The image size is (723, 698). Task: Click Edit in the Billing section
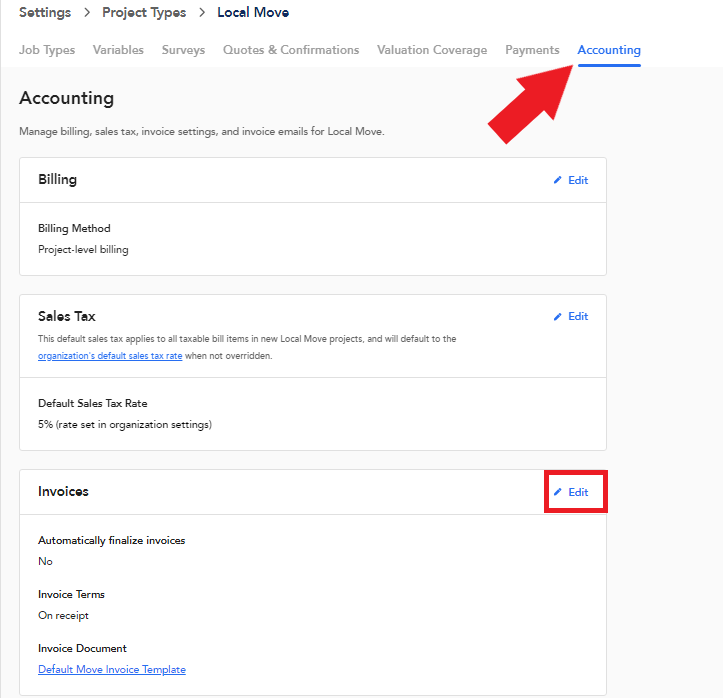tap(578, 180)
